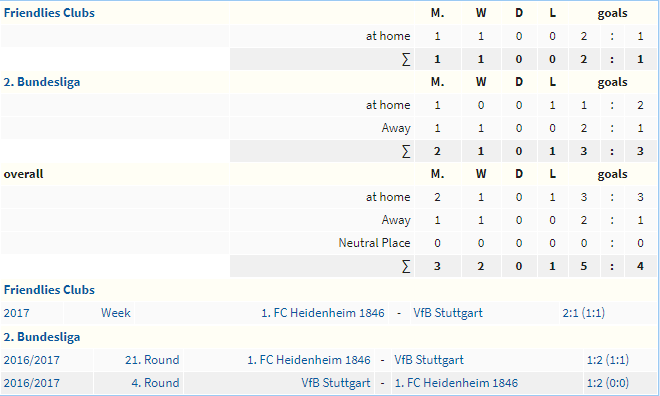Screen dimensions: 660x396
Task: Open the 21. Round link
Action: [152, 360]
